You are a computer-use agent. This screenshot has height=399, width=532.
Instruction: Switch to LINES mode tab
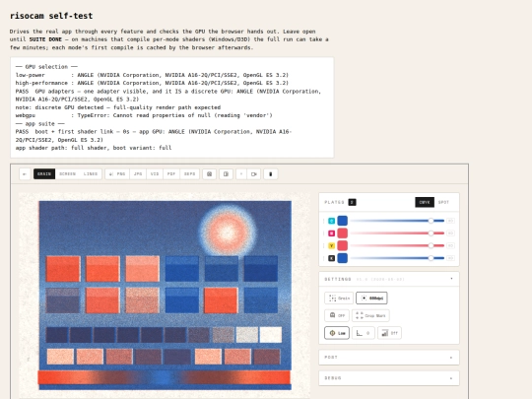[x=91, y=174]
